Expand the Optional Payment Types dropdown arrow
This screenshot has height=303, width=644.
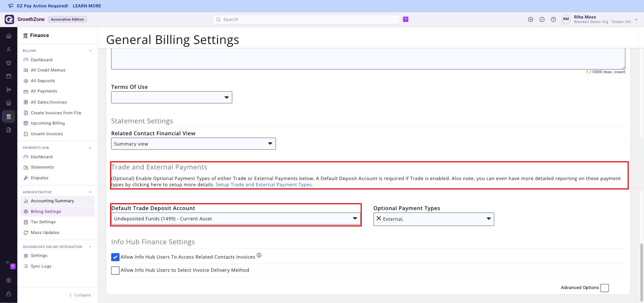[489, 219]
